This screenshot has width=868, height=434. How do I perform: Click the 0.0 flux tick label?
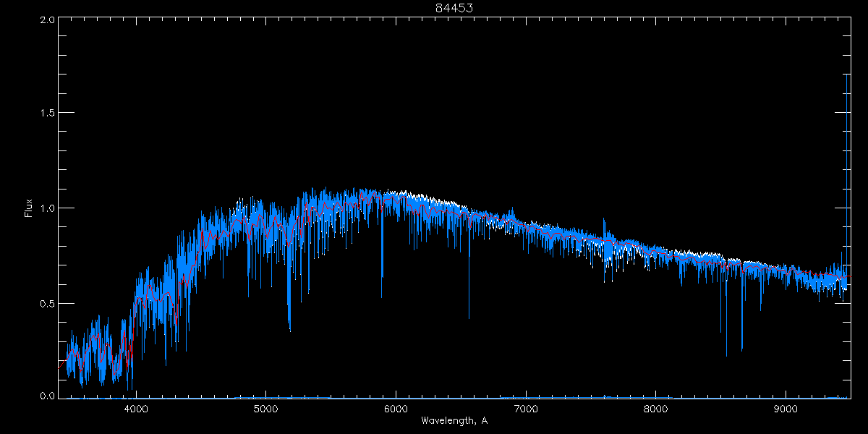[x=46, y=396]
